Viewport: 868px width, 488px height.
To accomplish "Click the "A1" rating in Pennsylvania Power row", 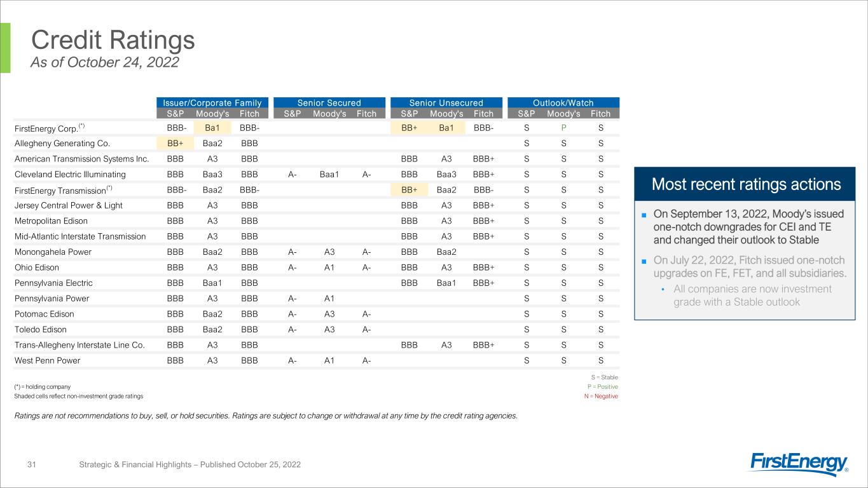I will coord(329,299).
